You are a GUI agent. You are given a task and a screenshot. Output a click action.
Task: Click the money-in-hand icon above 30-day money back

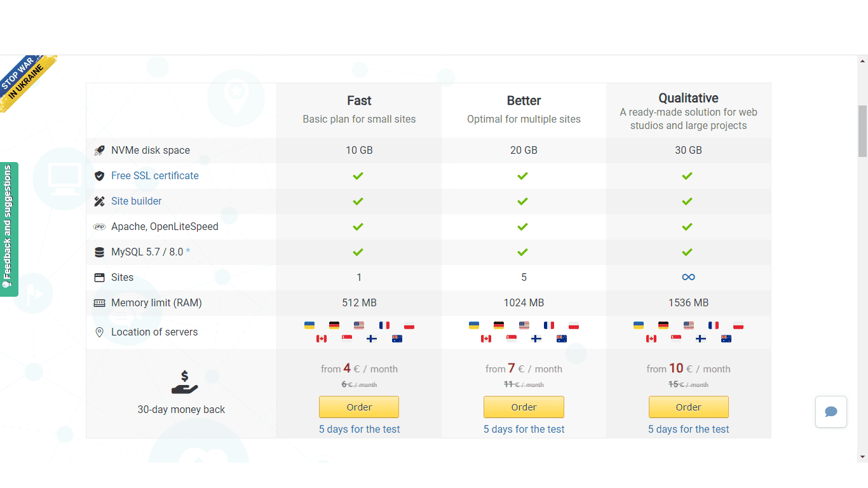[184, 383]
